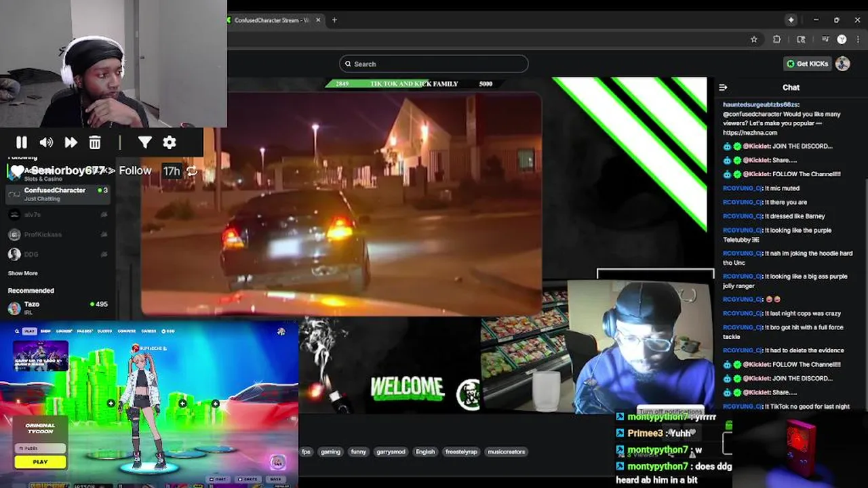The width and height of the screenshot is (868, 488).
Task: Click the repeat icon next to 17h
Action: pos(193,171)
